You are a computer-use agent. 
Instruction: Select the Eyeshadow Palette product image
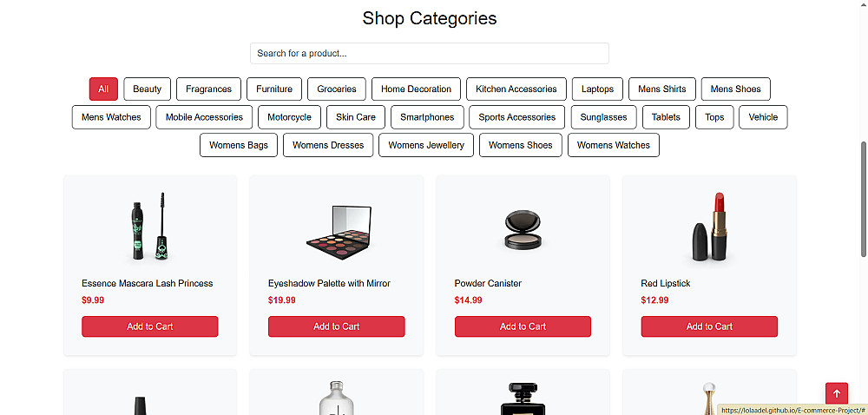pyautogui.click(x=339, y=233)
